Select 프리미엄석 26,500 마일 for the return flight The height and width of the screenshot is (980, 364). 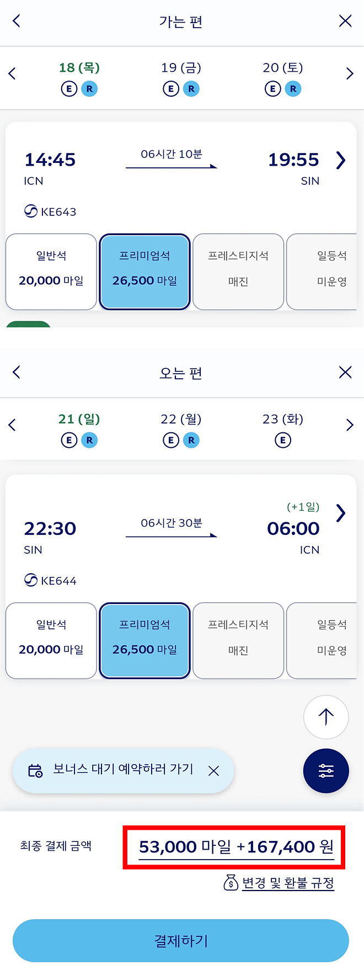[144, 640]
